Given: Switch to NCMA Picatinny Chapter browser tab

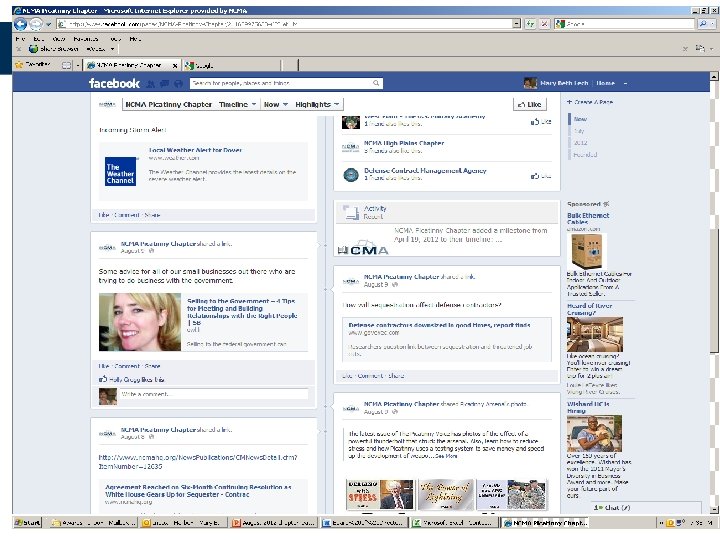Looking at the screenshot, I should [130, 66].
